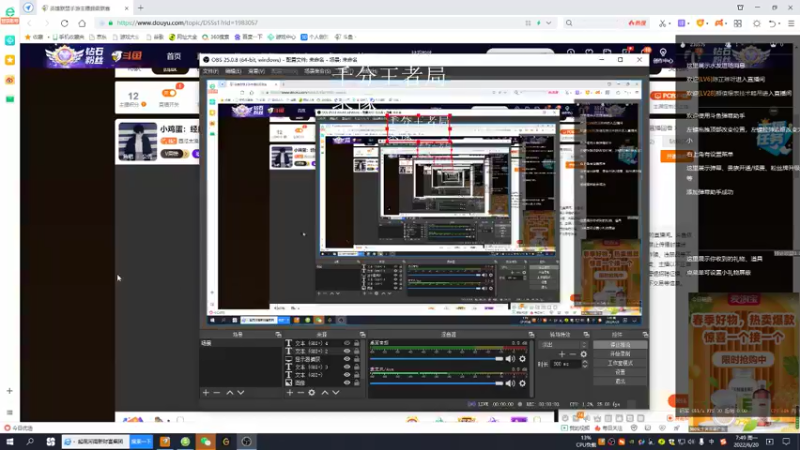Click 退出 in the OBS Controls panel
Image resolution: width=800 pixels, height=450 pixels.
click(x=620, y=381)
